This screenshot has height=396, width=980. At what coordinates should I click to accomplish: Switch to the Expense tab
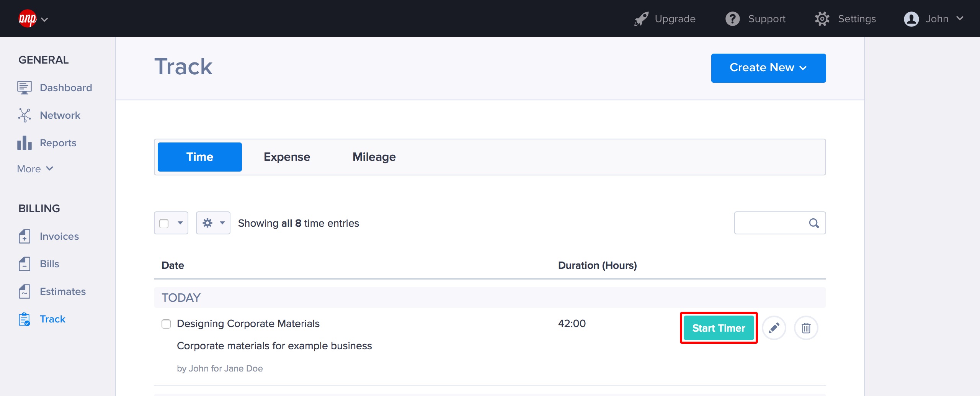point(287,157)
